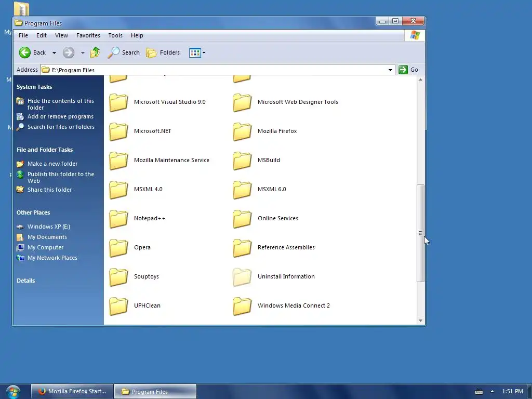Select the MSXML 4.0 folder icon
532x399 pixels.
(x=118, y=190)
